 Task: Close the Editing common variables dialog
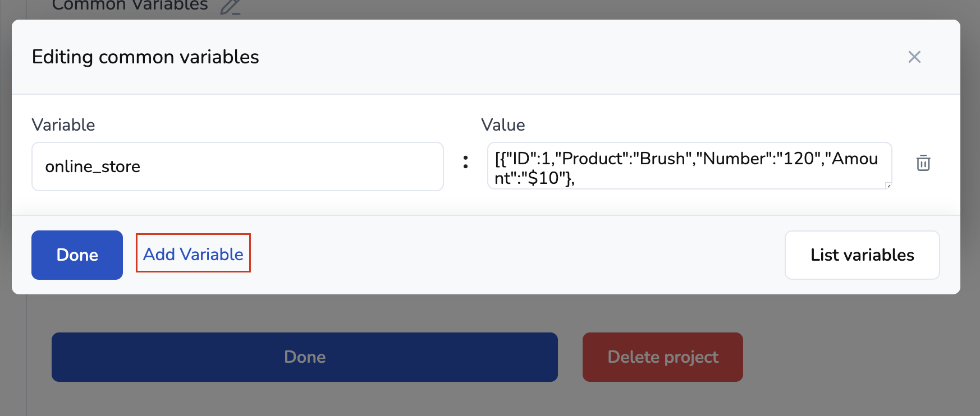click(x=914, y=57)
